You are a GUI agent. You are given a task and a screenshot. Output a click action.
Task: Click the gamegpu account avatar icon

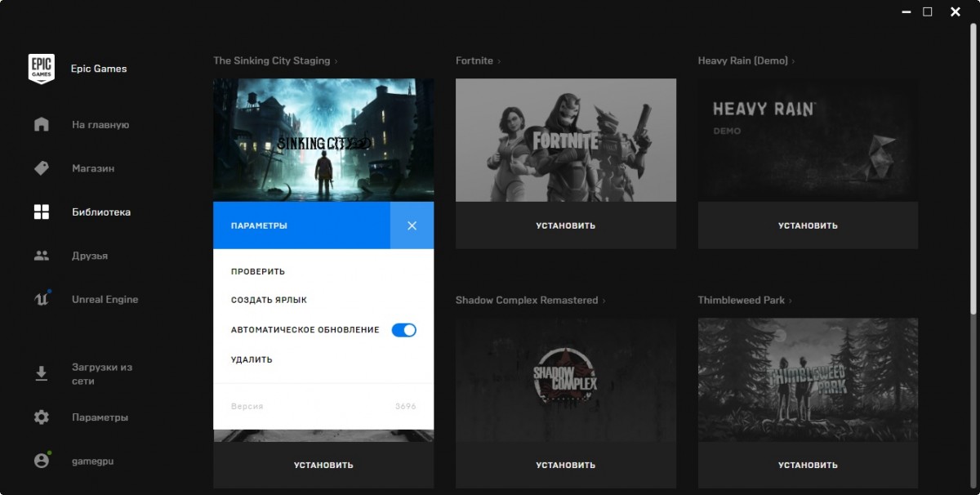tap(42, 461)
